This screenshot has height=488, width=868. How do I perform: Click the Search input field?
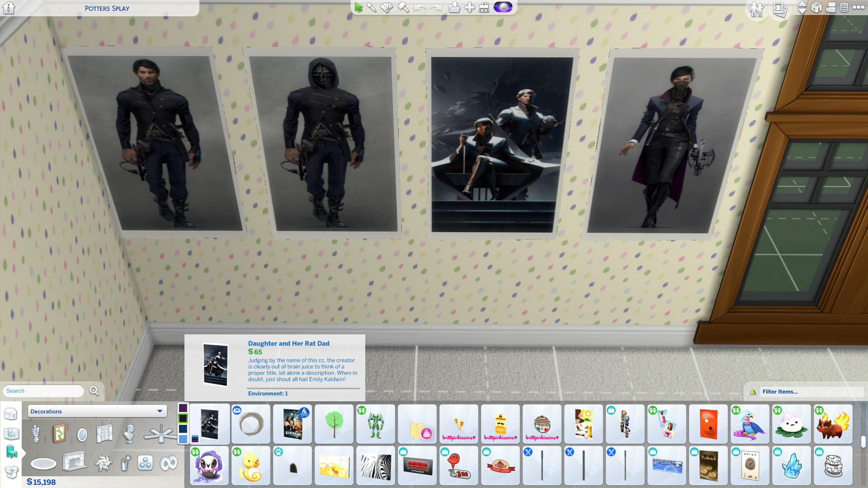coord(43,391)
